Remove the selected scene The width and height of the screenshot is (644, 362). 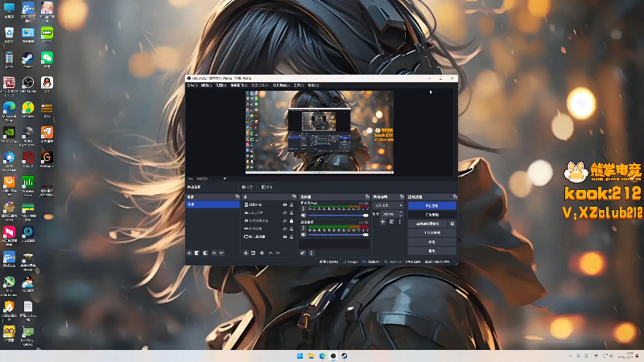(196, 253)
